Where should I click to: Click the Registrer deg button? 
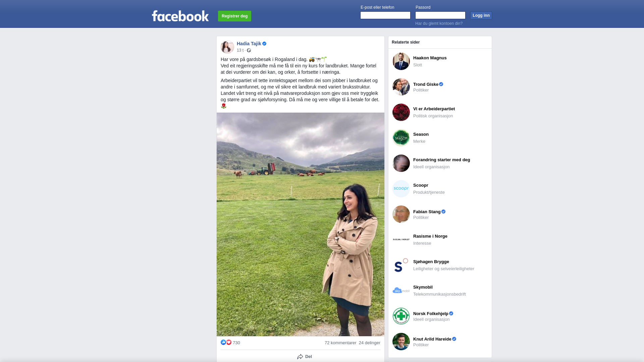point(234,16)
